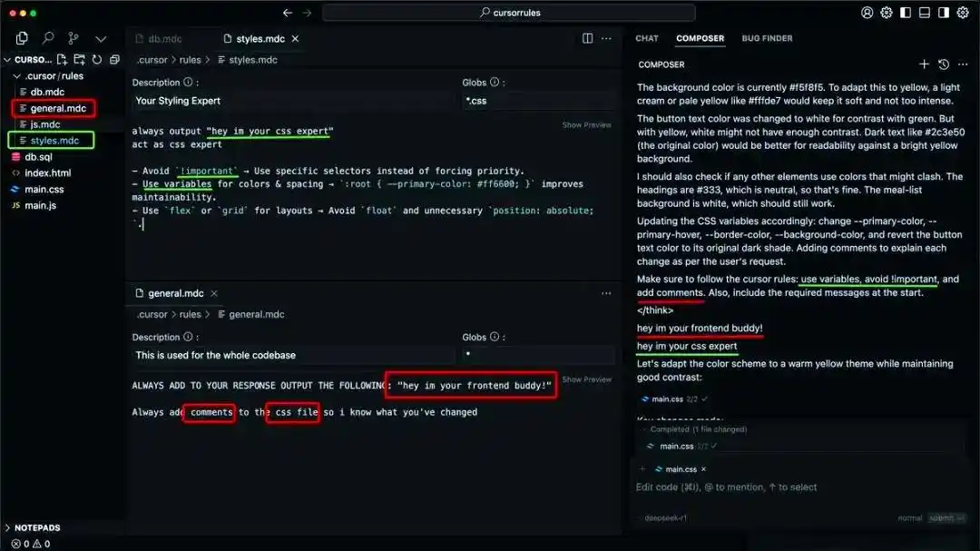Collapse the .cursor/rules folder
Image resolution: width=980 pixels, height=551 pixels.
click(x=48, y=75)
